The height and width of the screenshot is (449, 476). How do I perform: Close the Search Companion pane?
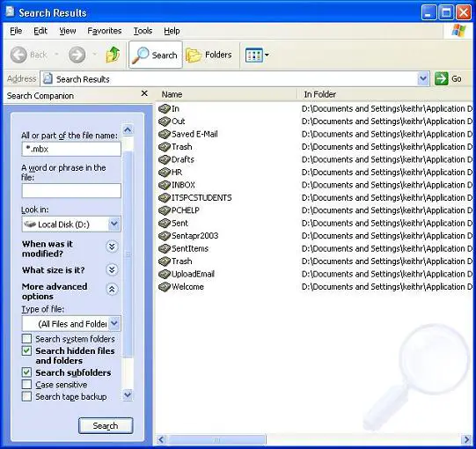point(144,93)
